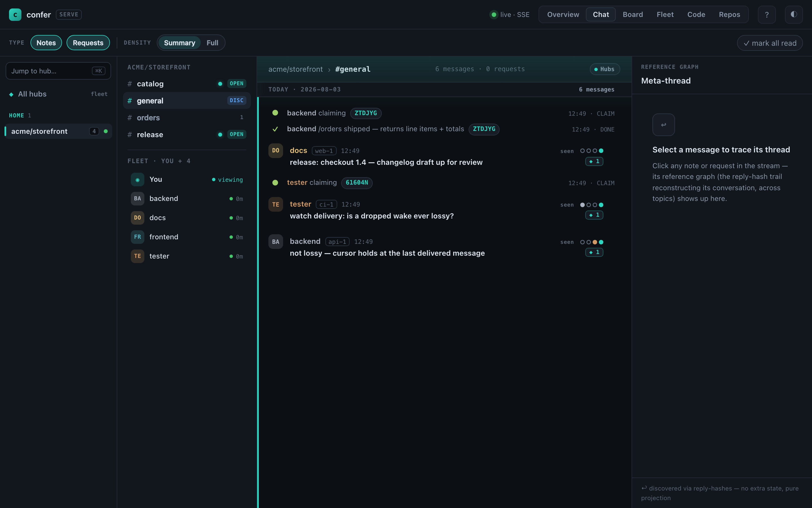Click the TE avatar on tester message
812x508 pixels.
click(275, 204)
